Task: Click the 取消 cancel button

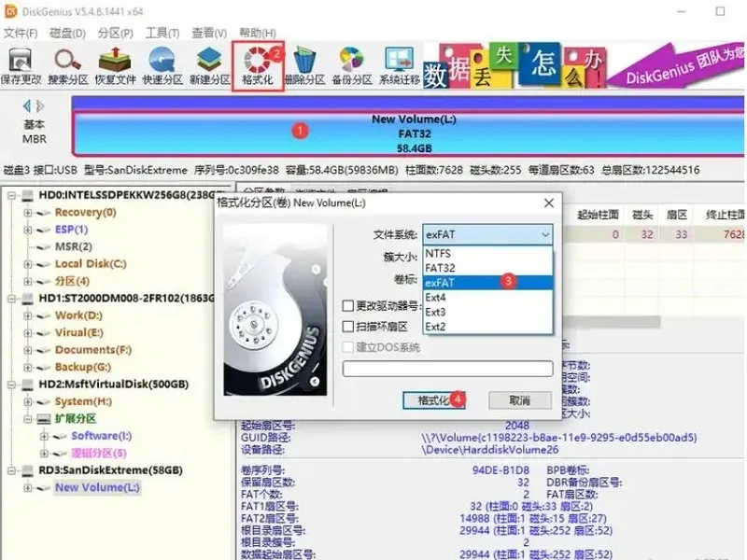Action: 519,400
